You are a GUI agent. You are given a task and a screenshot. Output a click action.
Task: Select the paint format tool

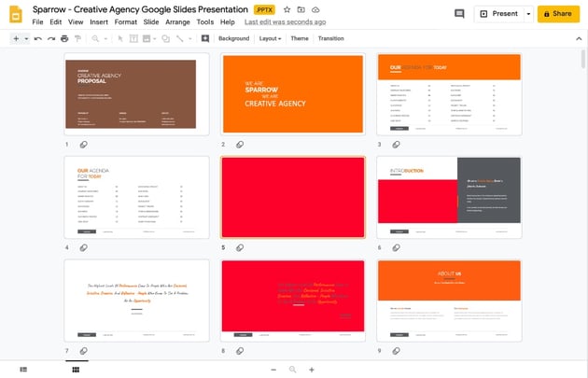pyautogui.click(x=78, y=38)
